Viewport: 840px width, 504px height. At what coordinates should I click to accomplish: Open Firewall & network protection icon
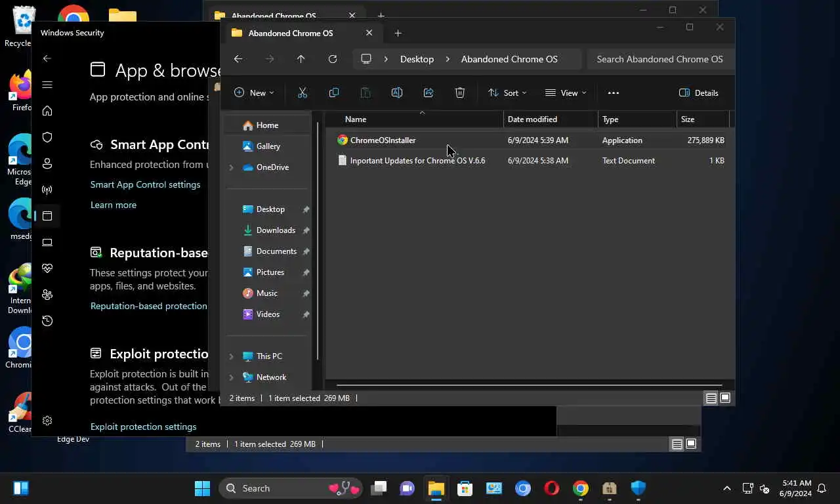point(47,190)
